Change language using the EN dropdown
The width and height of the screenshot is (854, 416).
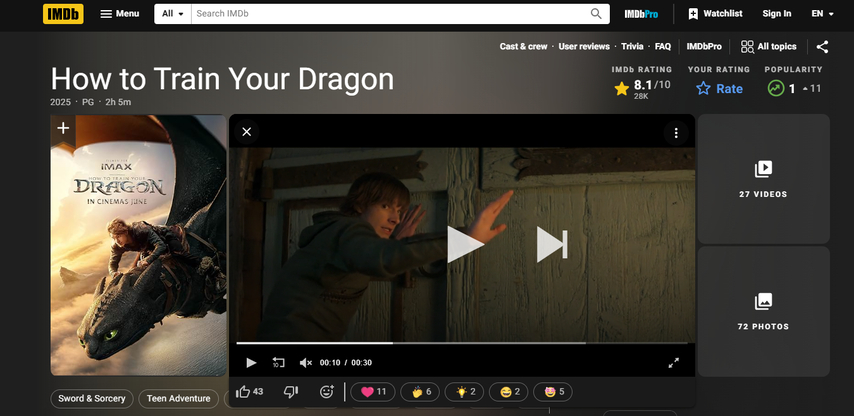click(x=822, y=14)
